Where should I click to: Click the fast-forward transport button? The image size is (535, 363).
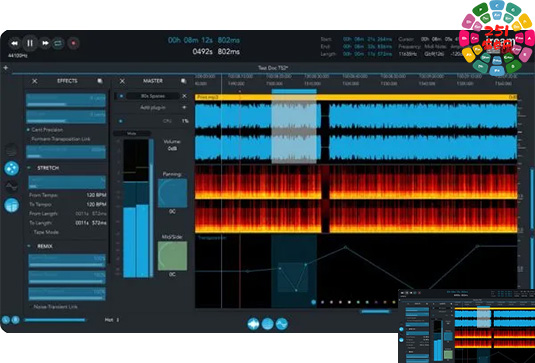point(45,43)
